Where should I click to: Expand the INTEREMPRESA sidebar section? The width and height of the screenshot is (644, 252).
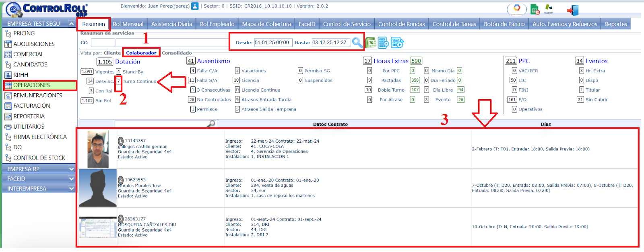71,188
